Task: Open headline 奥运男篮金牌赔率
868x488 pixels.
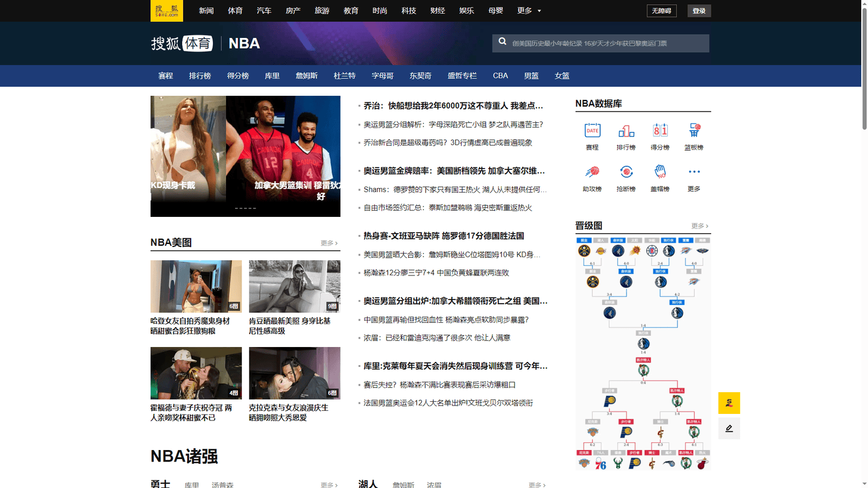Action: 454,170
